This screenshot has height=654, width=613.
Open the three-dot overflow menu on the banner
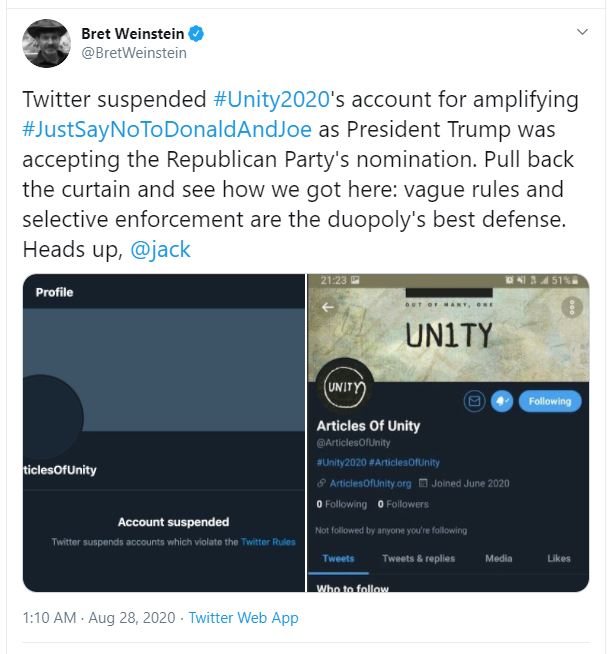click(573, 307)
